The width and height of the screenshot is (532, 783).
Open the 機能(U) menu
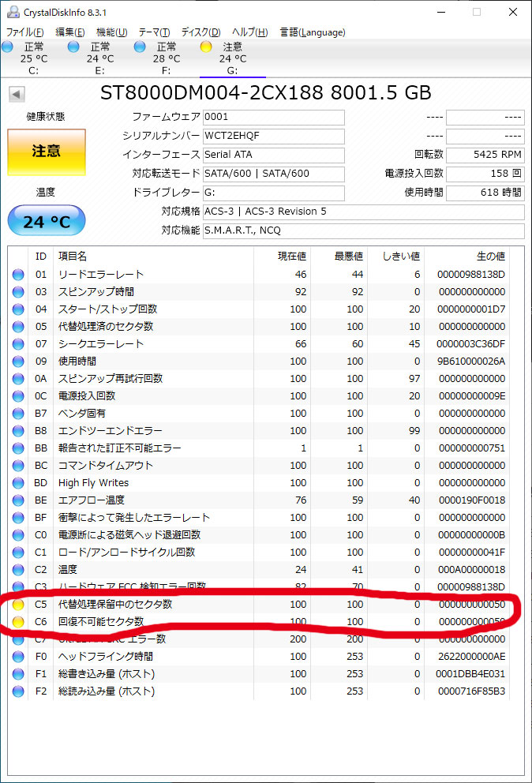(112, 32)
